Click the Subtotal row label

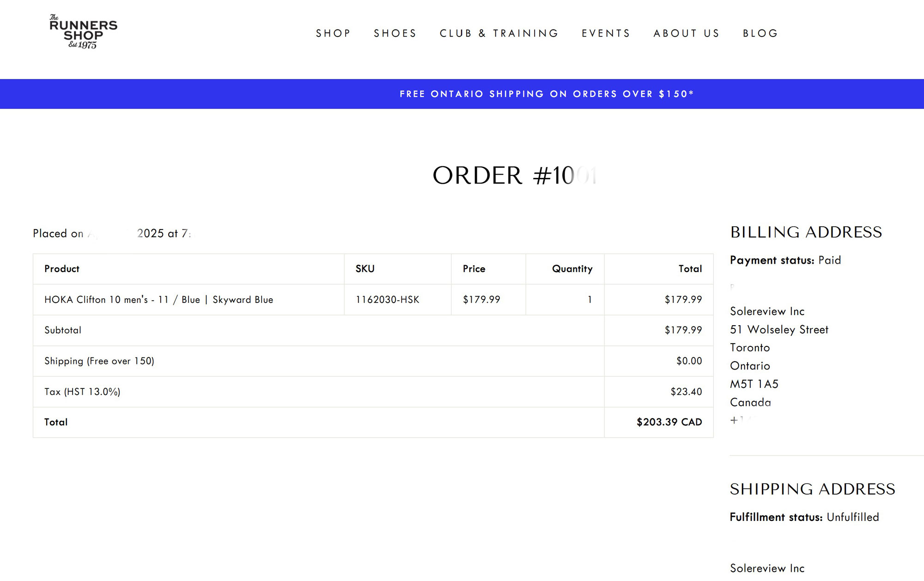pos(63,330)
